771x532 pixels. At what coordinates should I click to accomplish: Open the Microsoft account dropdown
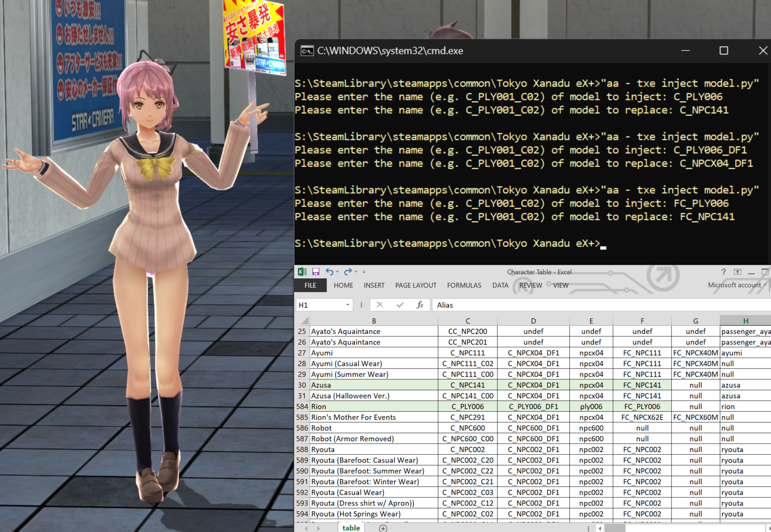coord(737,285)
